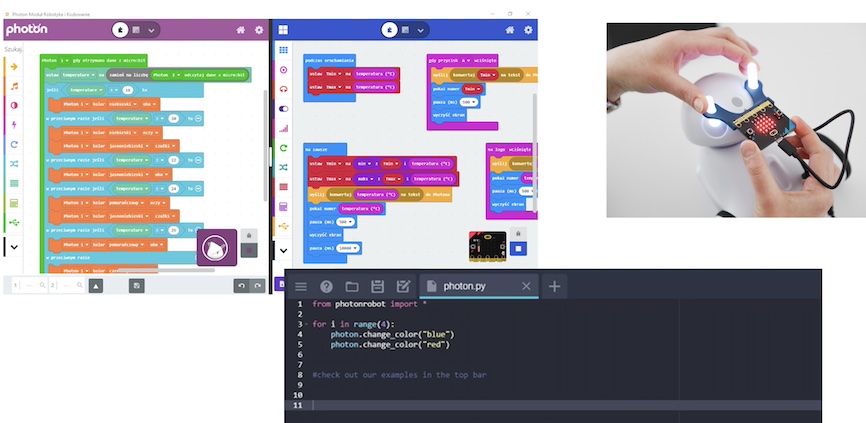Open the orange USB category in micro:bit sidebar
The width and height of the screenshot is (866, 423).
tap(283, 226)
